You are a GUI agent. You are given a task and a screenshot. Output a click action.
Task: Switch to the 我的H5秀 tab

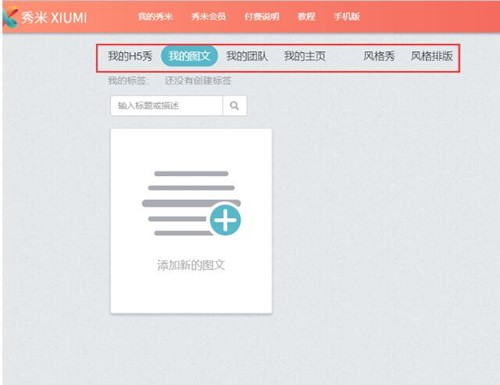[x=130, y=56]
